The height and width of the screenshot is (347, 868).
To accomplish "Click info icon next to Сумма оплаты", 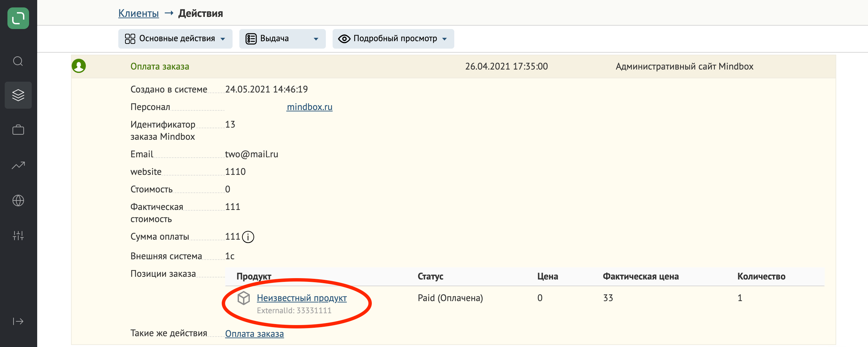I will (248, 237).
